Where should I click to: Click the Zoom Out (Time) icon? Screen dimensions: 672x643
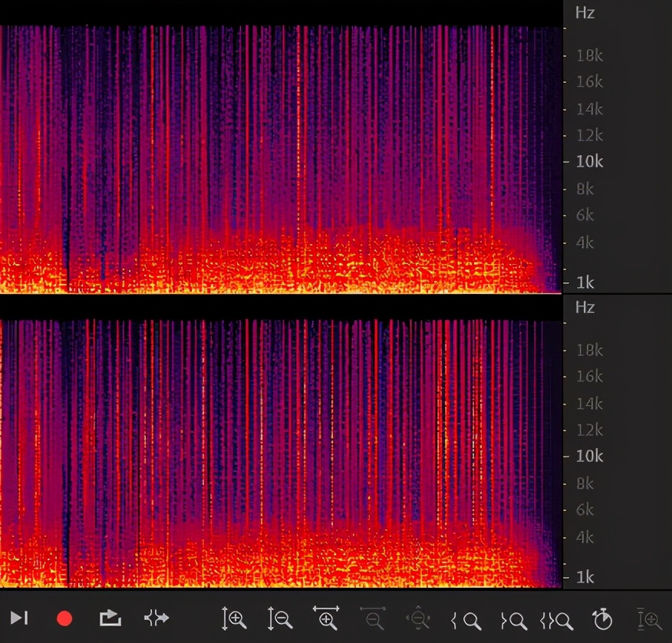(x=372, y=618)
